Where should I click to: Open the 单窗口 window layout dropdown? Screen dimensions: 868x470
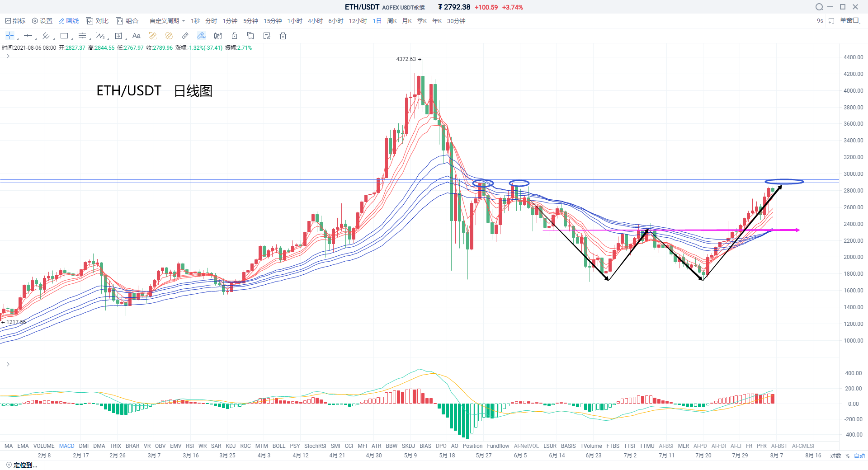point(850,21)
